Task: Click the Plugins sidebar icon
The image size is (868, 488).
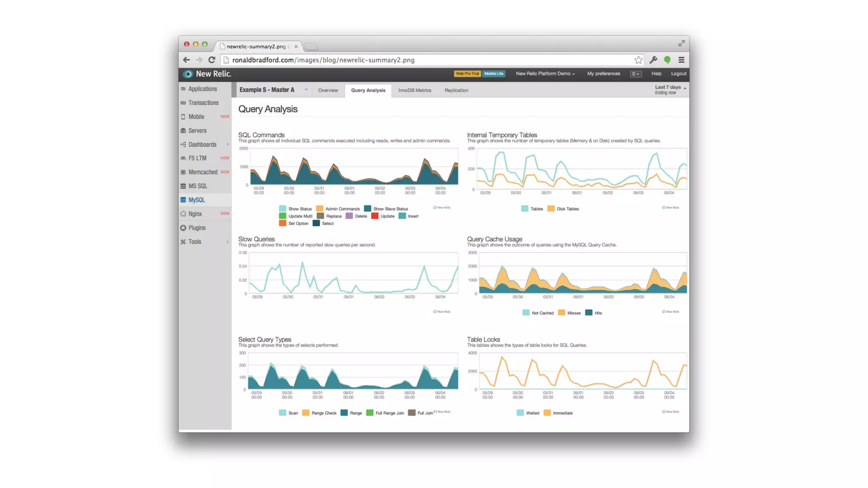Action: pyautogui.click(x=183, y=228)
